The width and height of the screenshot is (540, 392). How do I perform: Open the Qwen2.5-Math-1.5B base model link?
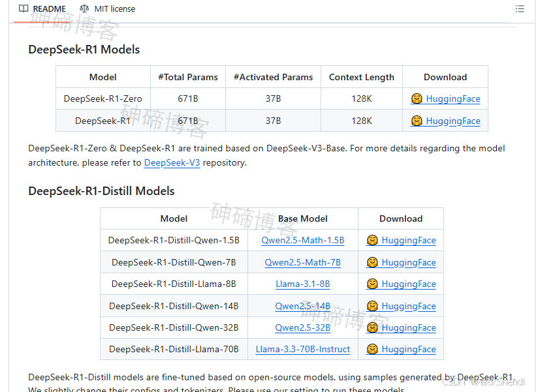tap(303, 241)
